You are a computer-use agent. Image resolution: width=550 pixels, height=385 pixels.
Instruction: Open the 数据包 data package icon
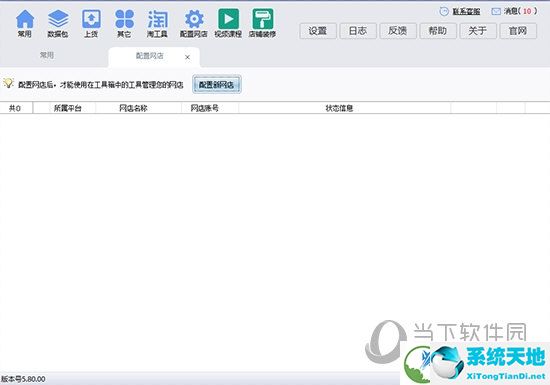[x=58, y=23]
